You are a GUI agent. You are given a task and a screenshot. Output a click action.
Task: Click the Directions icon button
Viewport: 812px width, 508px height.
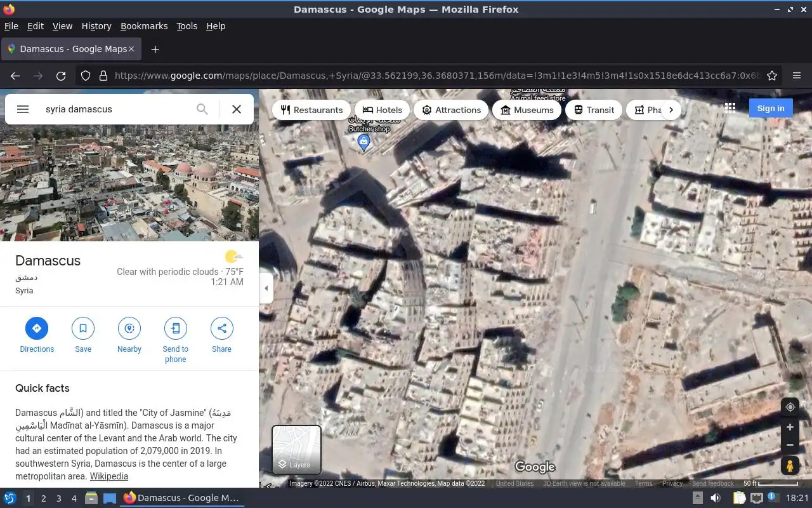point(37,328)
